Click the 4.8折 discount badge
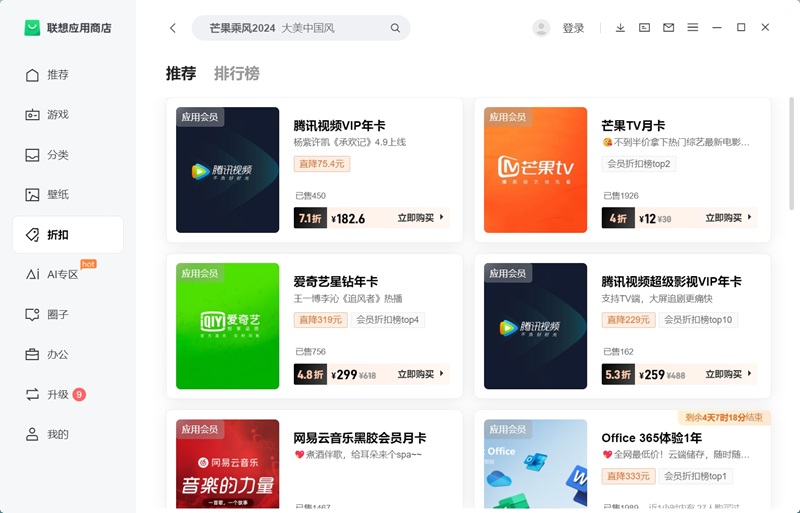This screenshot has width=800, height=513. (x=310, y=374)
